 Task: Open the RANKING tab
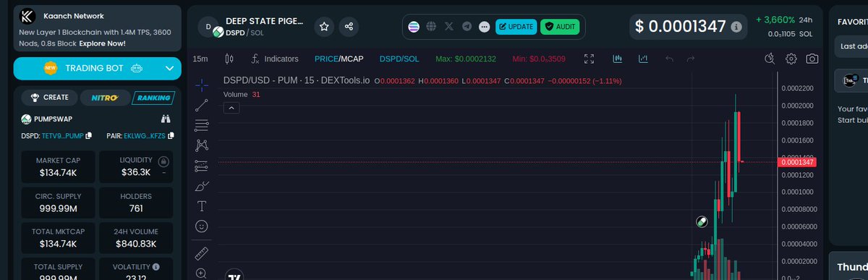click(153, 97)
